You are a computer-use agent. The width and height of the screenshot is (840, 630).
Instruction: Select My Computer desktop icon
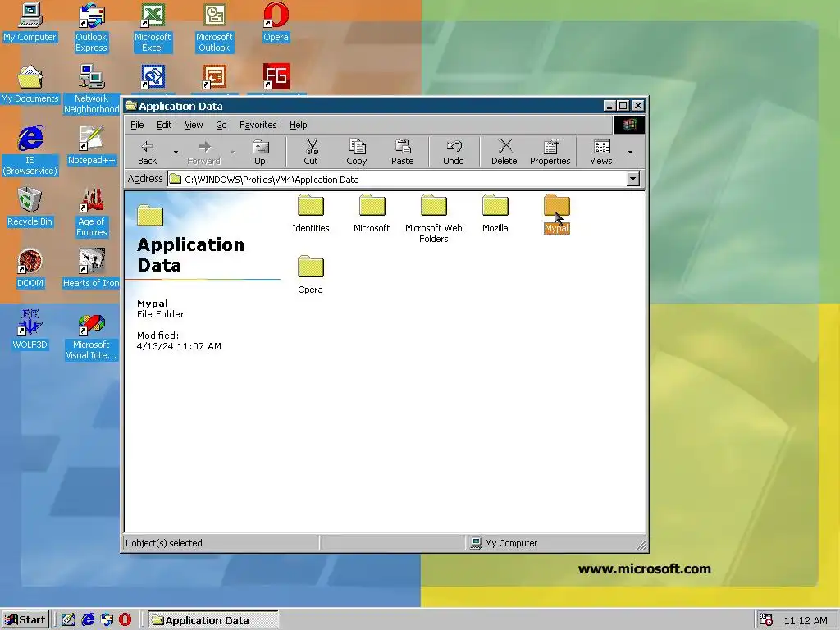[x=30, y=22]
